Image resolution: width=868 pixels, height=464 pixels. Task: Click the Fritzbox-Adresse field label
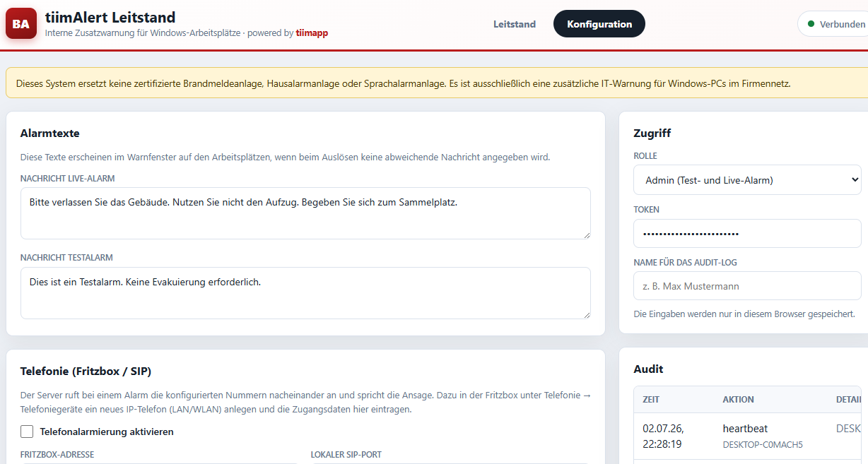tap(57, 455)
